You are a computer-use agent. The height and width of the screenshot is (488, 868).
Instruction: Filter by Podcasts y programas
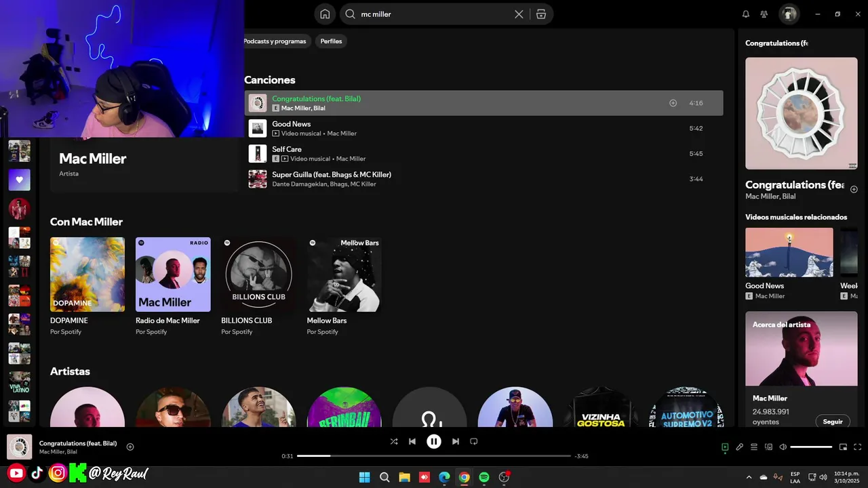[x=275, y=41]
